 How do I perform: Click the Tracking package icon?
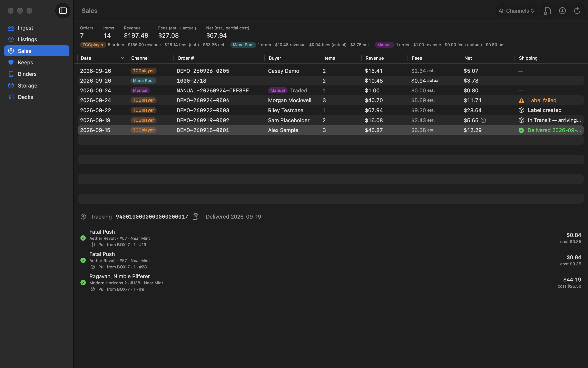(83, 217)
